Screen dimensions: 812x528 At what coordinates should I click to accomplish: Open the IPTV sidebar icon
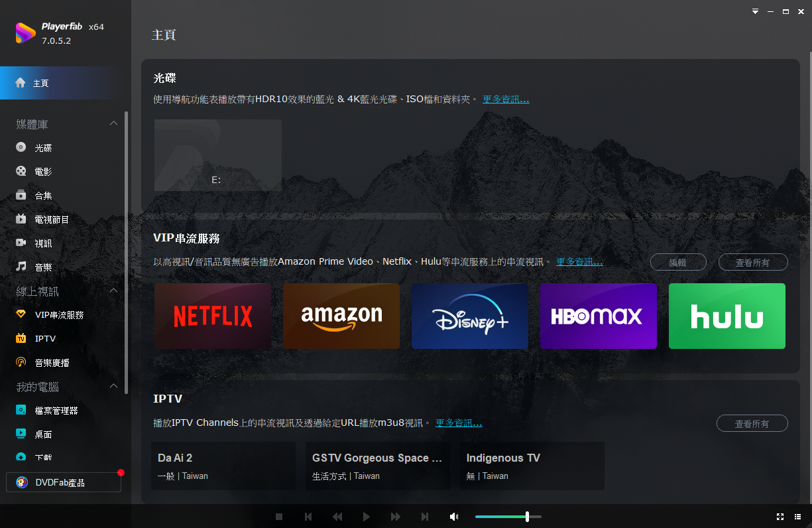click(21, 338)
